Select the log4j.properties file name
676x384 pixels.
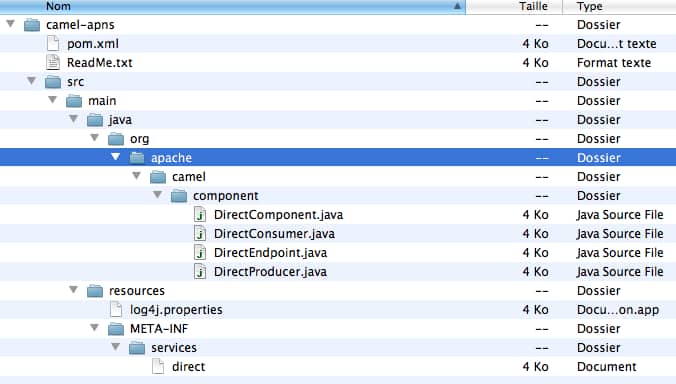point(176,310)
